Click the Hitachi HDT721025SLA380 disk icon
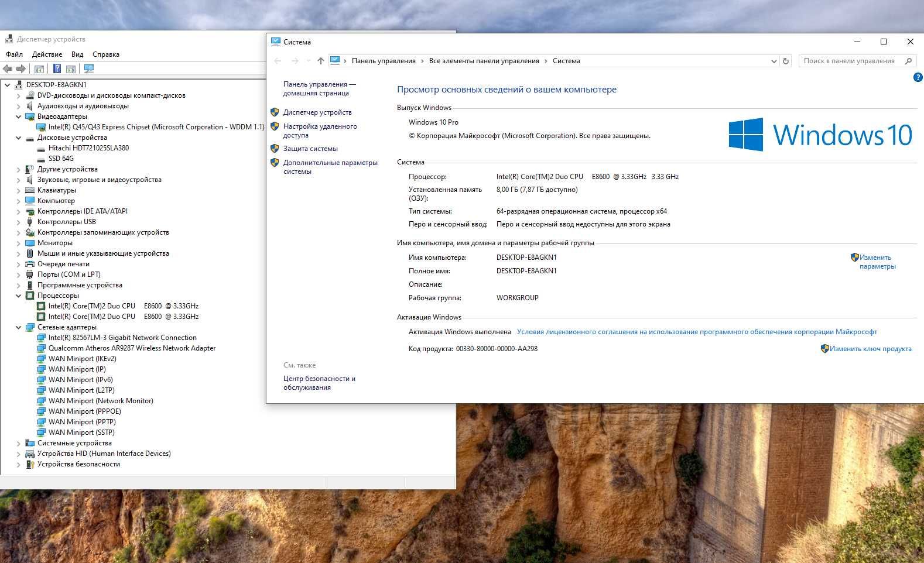This screenshot has height=563, width=924. click(41, 148)
